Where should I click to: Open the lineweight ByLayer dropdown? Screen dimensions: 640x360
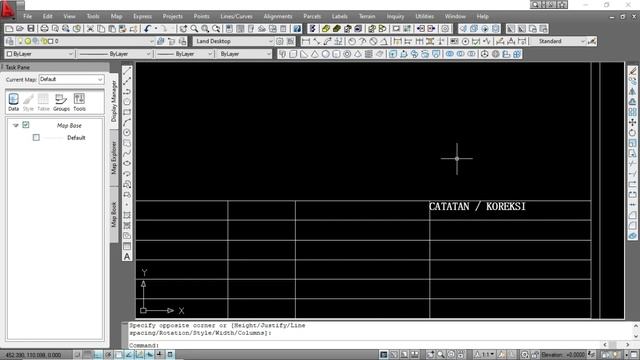(184, 54)
